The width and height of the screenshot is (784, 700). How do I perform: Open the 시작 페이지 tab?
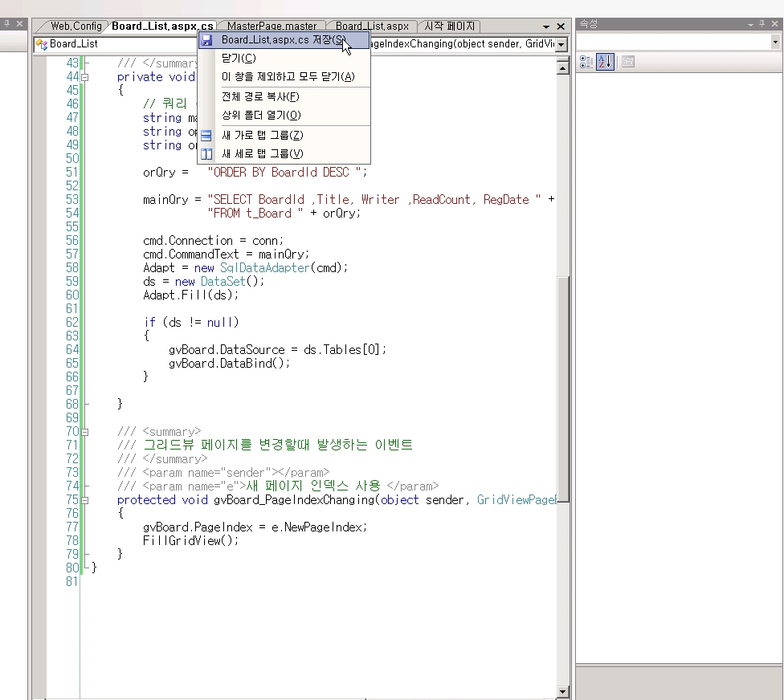point(450,26)
